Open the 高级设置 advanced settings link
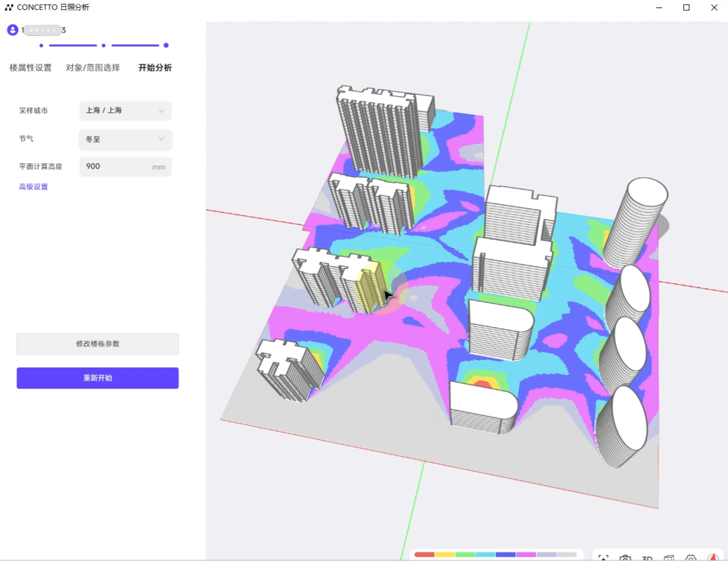This screenshot has width=728, height=562. pos(33,186)
